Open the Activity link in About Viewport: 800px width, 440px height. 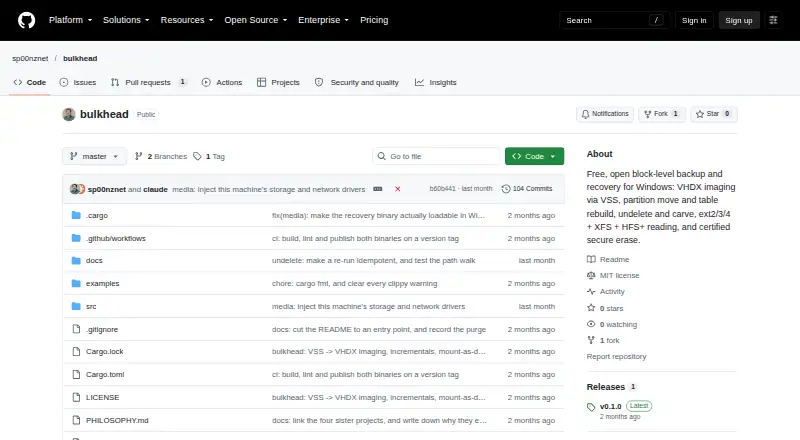[606, 291]
